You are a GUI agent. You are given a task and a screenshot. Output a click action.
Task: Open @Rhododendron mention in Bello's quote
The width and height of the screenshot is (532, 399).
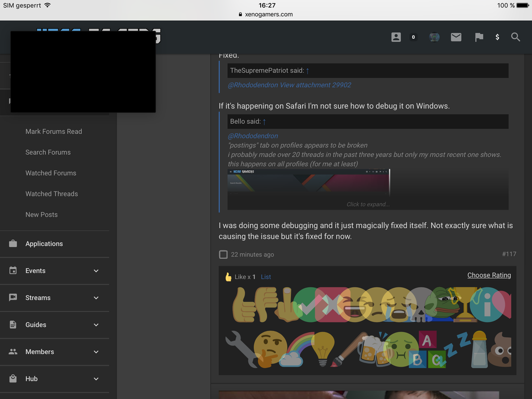(253, 136)
